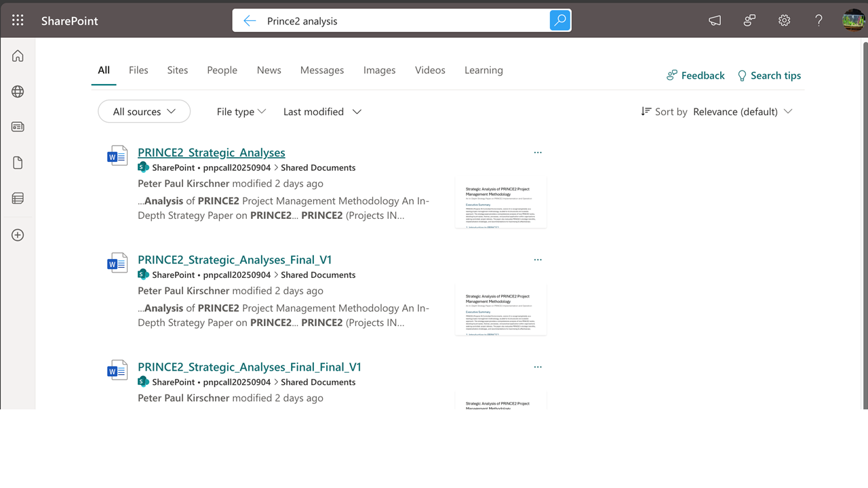This screenshot has width=868, height=488.
Task: Switch to the News tab
Action: tap(269, 70)
